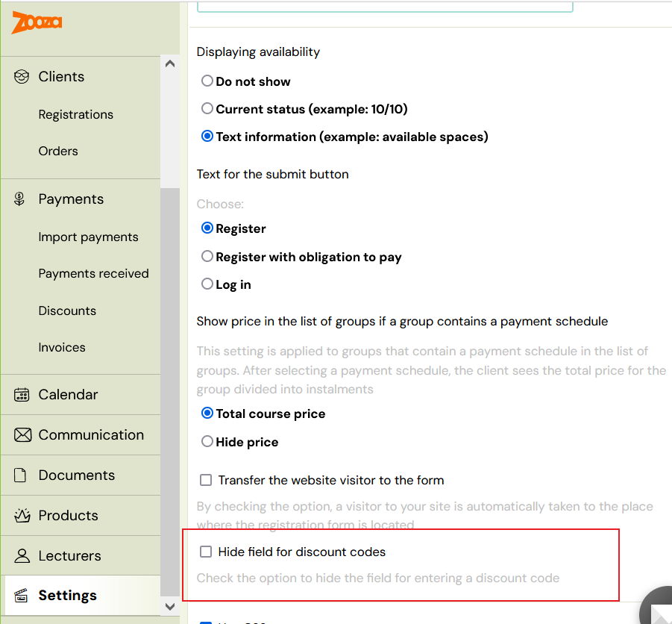Viewport: 672px width, 624px height.
Task: Select 'Do not show' availability option
Action: click(x=207, y=81)
